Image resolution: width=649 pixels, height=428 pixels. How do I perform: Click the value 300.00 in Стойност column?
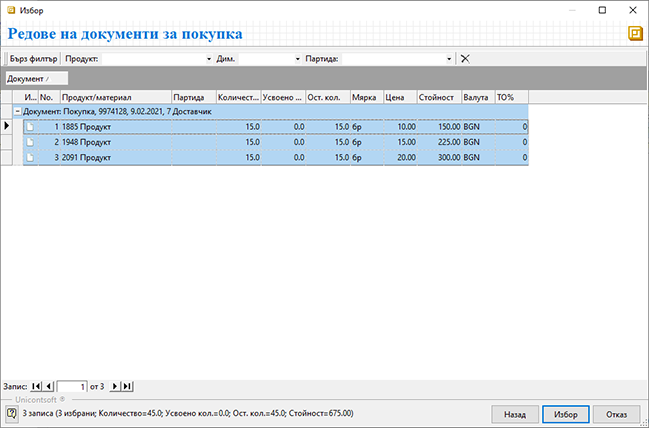[x=439, y=157]
